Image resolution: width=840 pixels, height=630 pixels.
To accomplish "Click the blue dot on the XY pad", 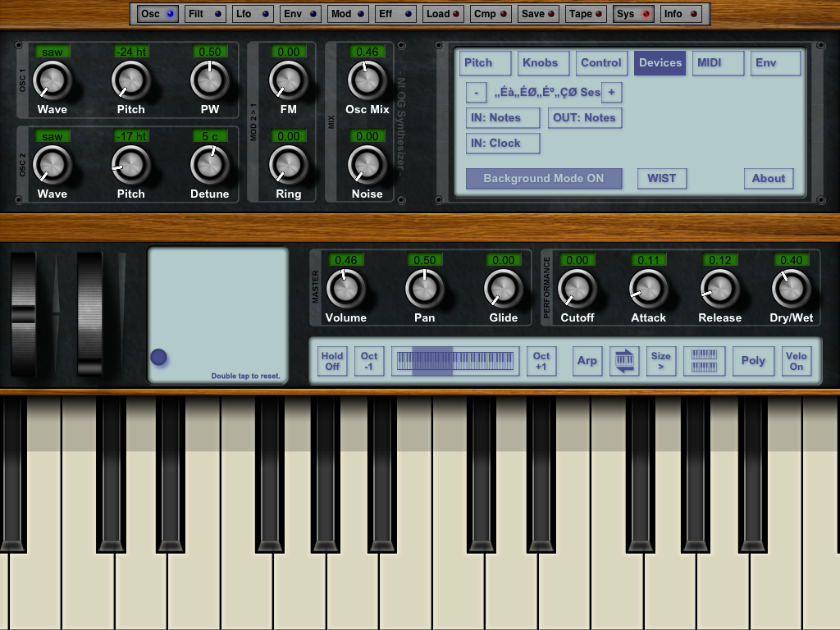I will (x=158, y=357).
